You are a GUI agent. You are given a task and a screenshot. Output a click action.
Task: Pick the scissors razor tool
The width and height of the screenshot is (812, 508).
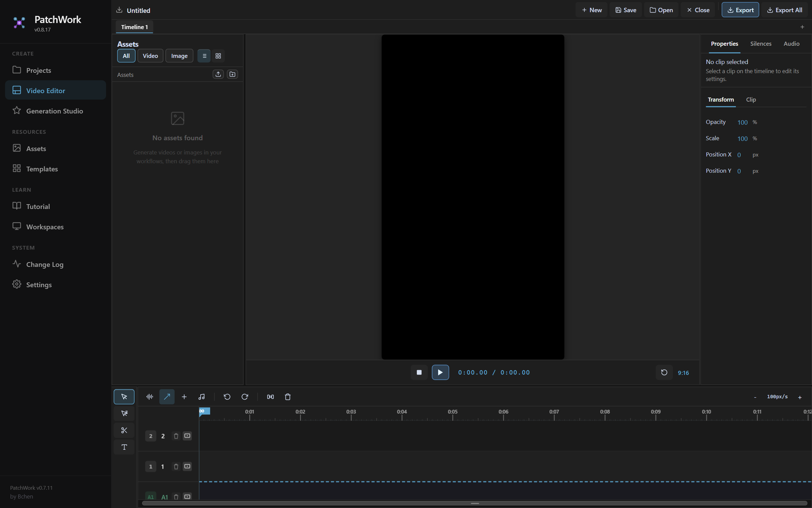[124, 430]
